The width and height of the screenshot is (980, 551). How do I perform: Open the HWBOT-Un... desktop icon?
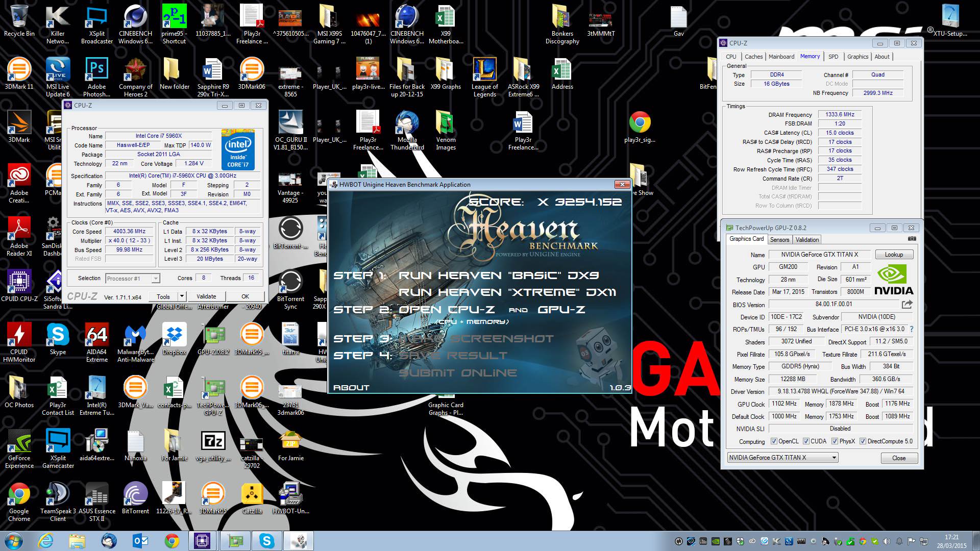pos(290,498)
